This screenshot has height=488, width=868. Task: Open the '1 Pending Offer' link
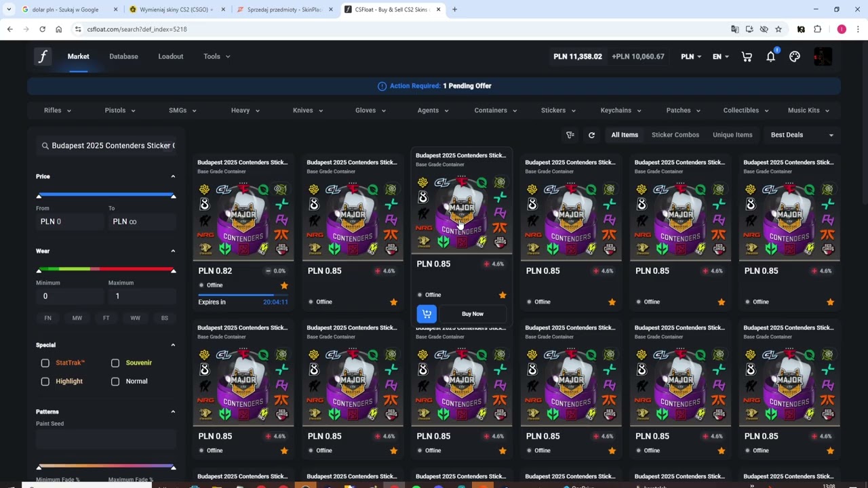(467, 86)
